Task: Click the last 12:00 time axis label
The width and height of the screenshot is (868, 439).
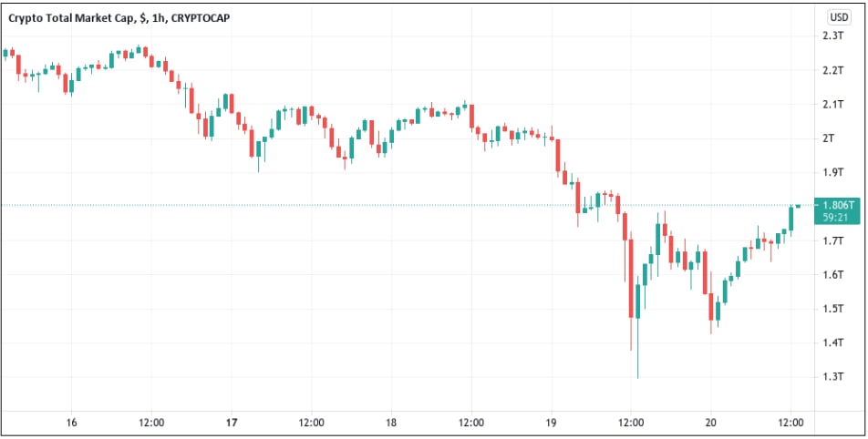Action: (790, 423)
